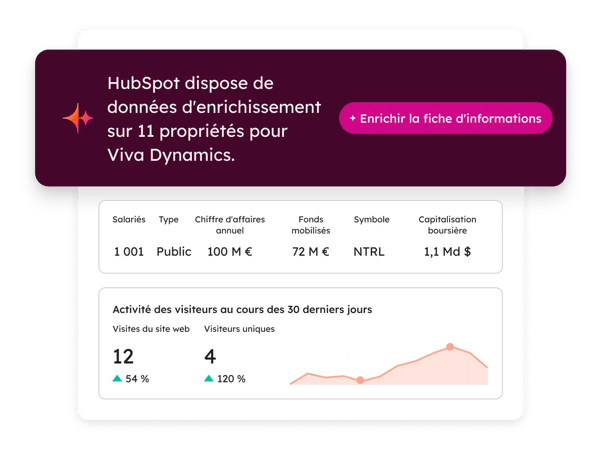Click the peak data point on visitor chart
The image size is (600, 449).
pyautogui.click(x=450, y=347)
